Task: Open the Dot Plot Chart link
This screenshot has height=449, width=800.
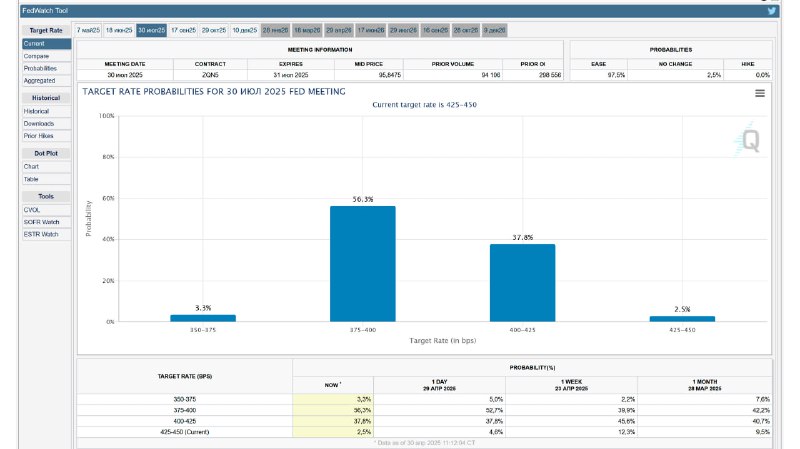Action: pyautogui.click(x=46, y=167)
